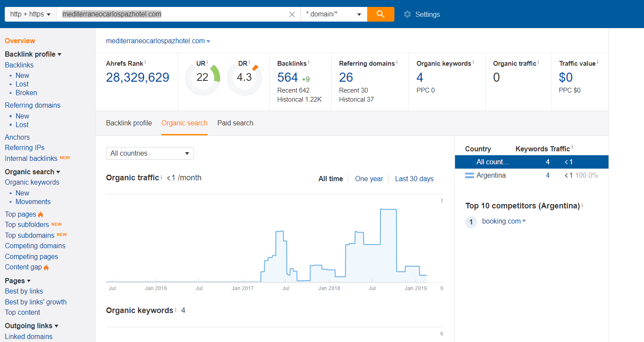Click the organic keywords count in metrics bar

pos(420,78)
